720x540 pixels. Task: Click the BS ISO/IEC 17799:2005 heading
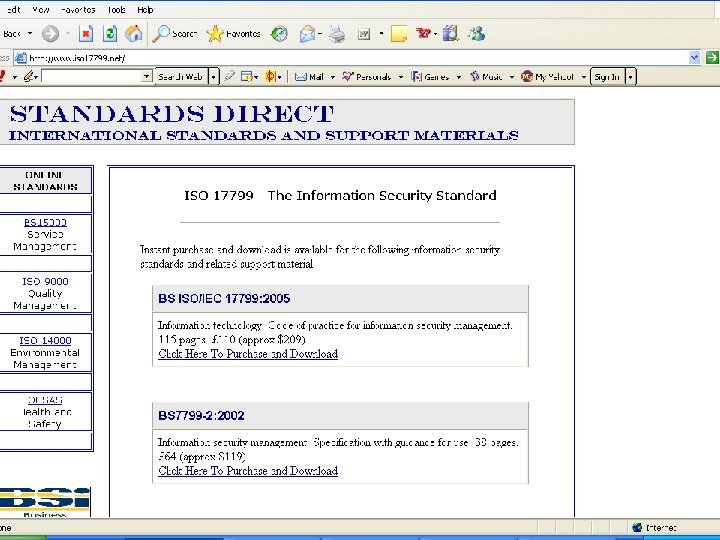(224, 299)
